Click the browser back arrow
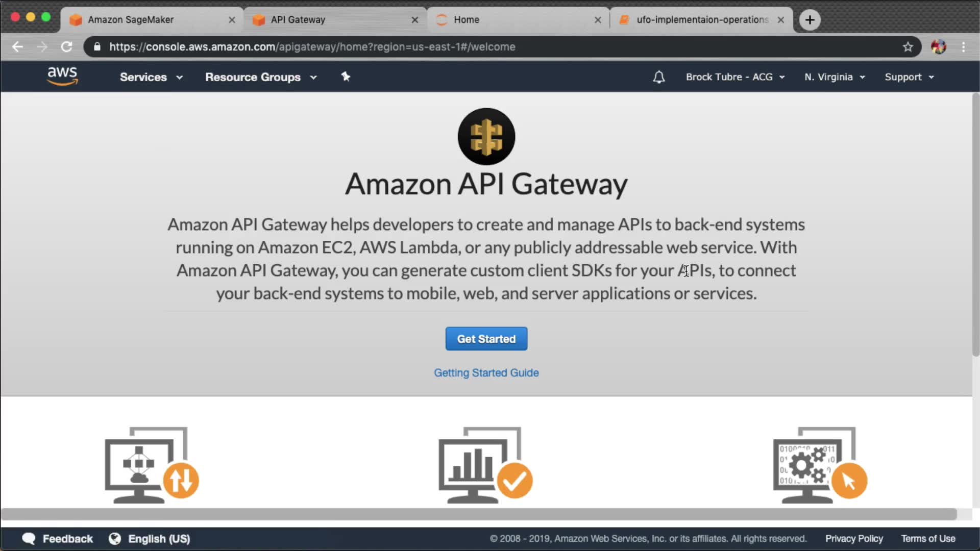 pos(18,47)
